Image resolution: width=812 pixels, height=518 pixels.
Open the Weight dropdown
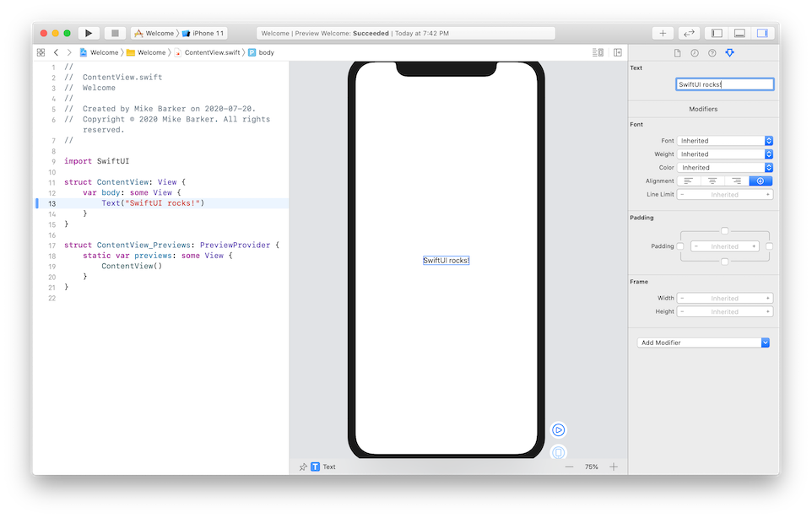click(x=724, y=154)
